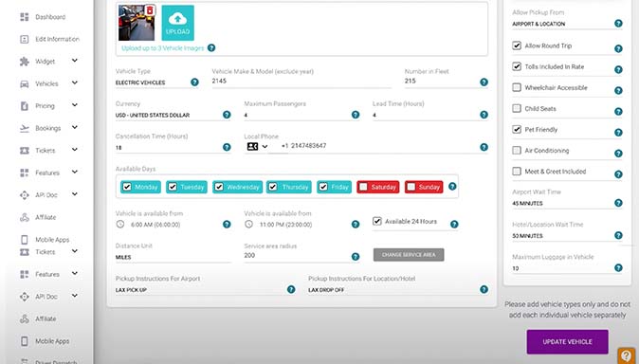Open help icon for Cancellation Time
Viewport: 639px width, 364px height.
click(227, 147)
